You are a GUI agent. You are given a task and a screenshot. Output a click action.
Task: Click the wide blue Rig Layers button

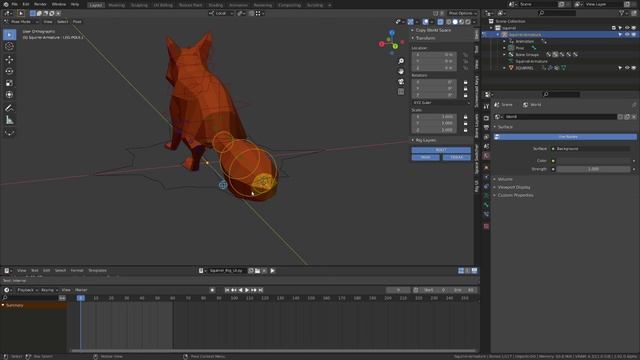441,150
